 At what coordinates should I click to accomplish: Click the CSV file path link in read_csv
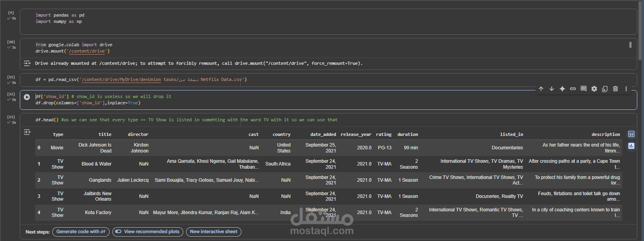pos(121,79)
